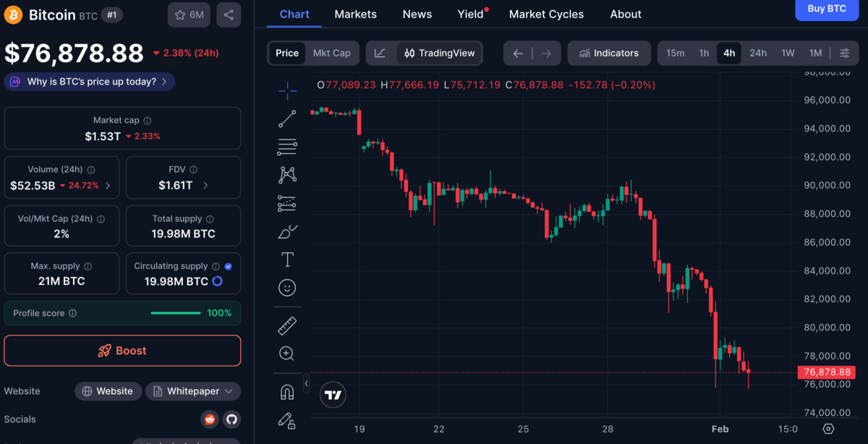Click the TradingView logo on the chart

tap(333, 395)
